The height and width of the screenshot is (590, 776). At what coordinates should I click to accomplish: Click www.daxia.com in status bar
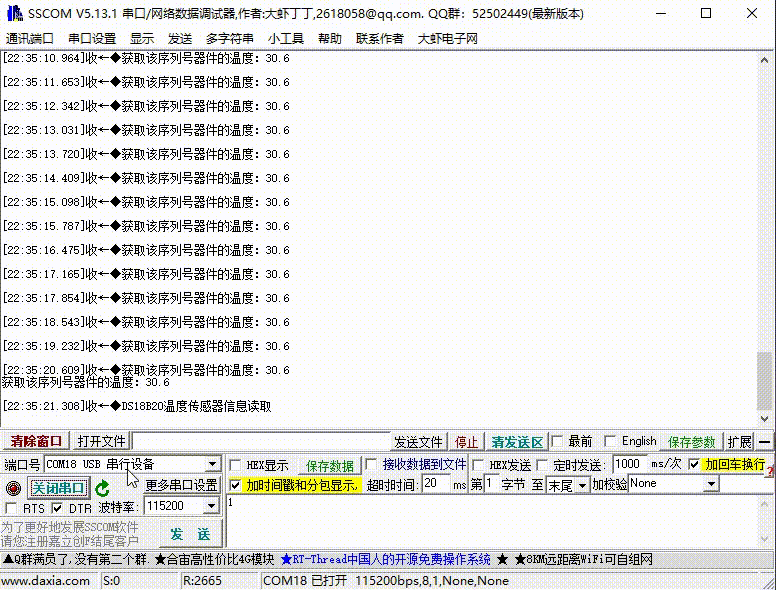point(46,581)
